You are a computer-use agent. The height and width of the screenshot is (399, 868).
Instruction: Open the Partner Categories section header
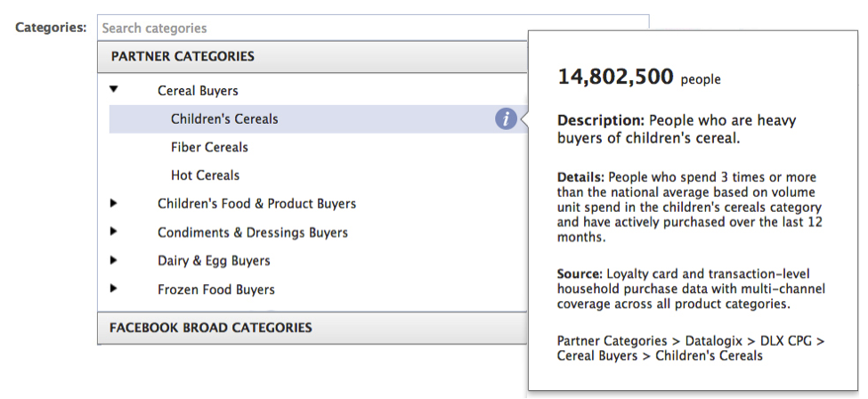[x=312, y=56]
